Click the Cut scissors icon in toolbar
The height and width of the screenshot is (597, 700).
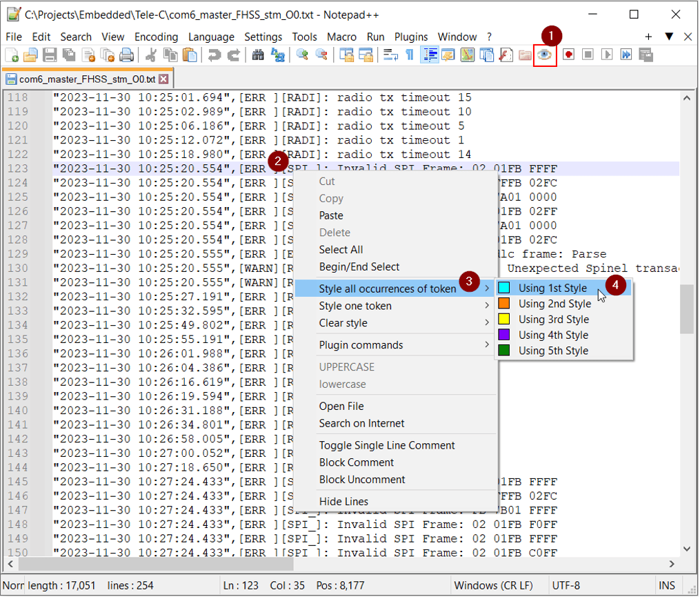(151, 55)
